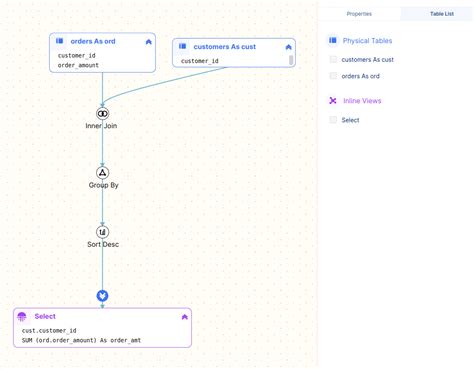Click the Inline Views section icon
474x369 pixels.
pos(333,101)
